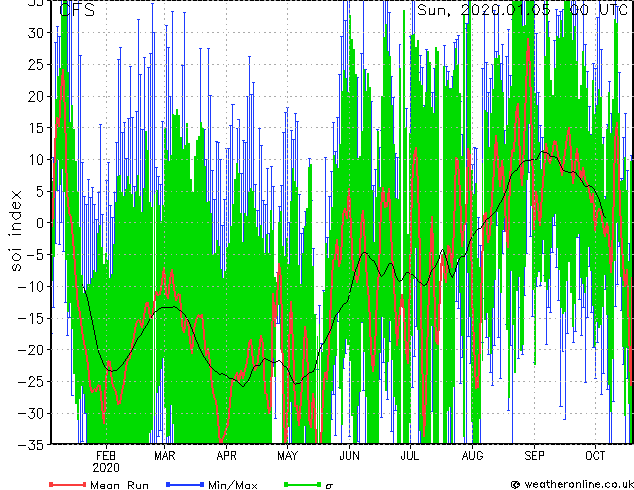This screenshot has height=490, width=634.
Task: Click the 25 y-axis tick label
Action: (35, 64)
